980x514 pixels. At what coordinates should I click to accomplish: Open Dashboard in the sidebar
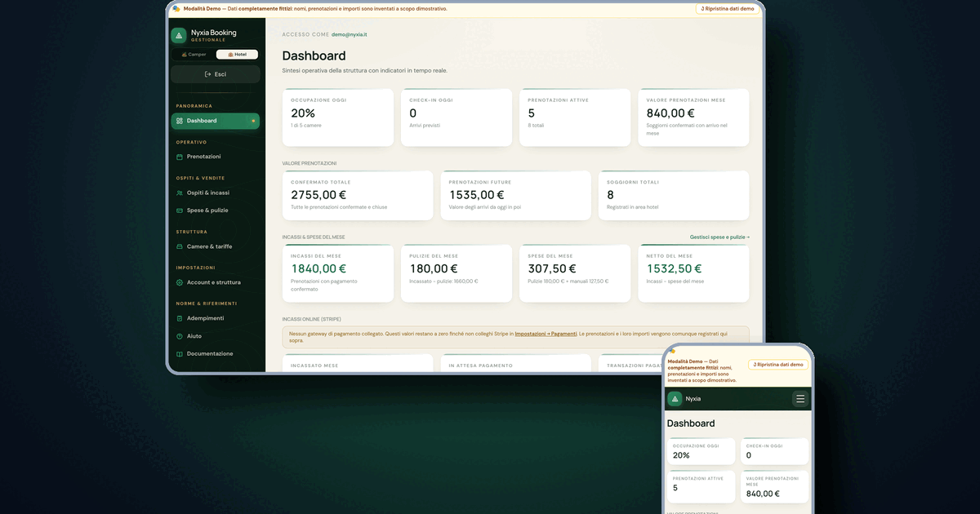216,121
